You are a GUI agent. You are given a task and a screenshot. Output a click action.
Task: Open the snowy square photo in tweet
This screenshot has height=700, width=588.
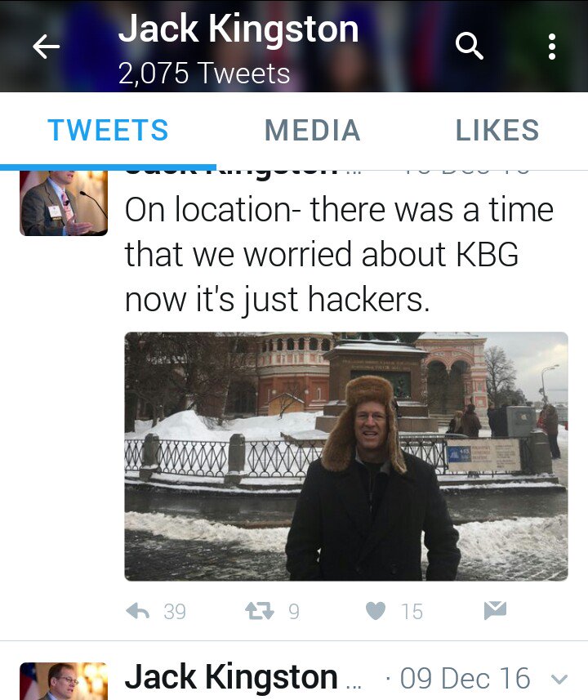[346, 457]
